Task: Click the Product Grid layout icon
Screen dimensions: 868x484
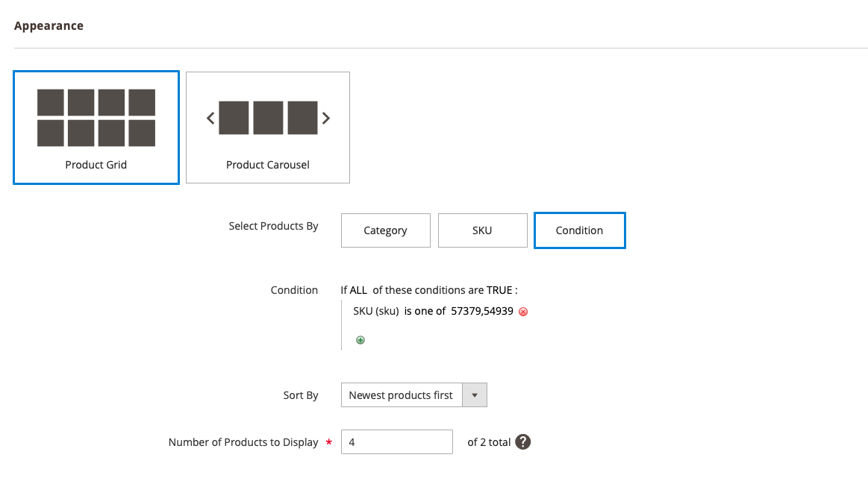Action: point(96,118)
